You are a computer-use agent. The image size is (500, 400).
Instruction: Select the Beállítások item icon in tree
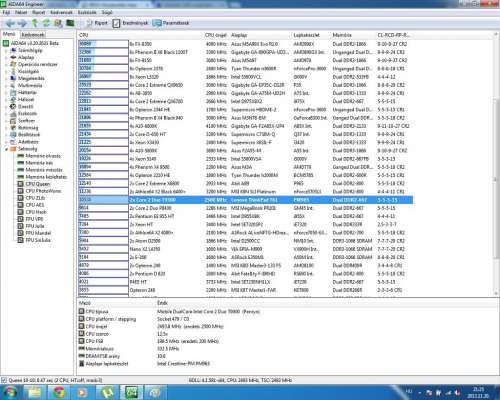tap(13, 135)
